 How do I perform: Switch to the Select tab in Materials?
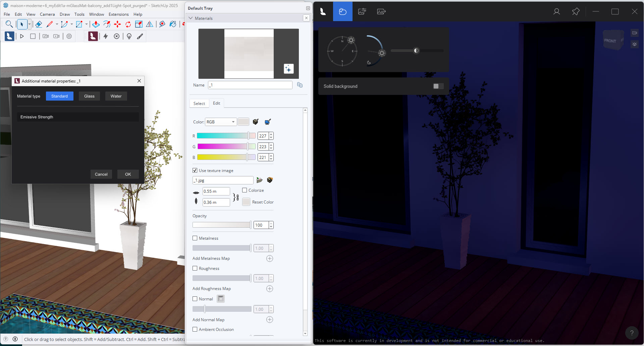(x=199, y=103)
